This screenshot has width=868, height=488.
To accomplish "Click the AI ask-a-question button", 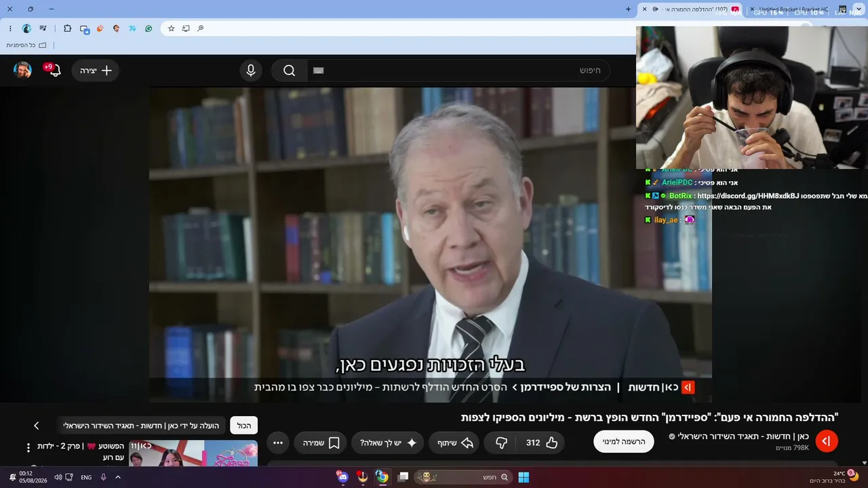I will click(389, 443).
